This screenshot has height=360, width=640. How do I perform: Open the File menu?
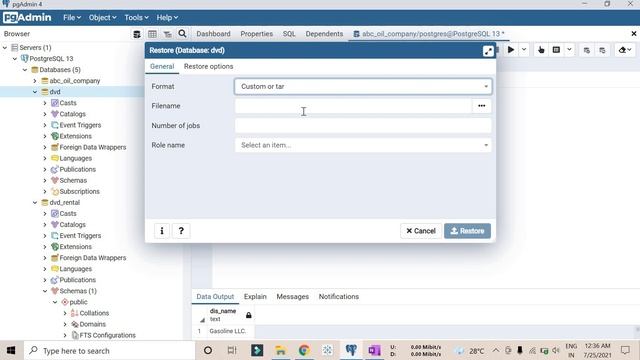coord(72,18)
